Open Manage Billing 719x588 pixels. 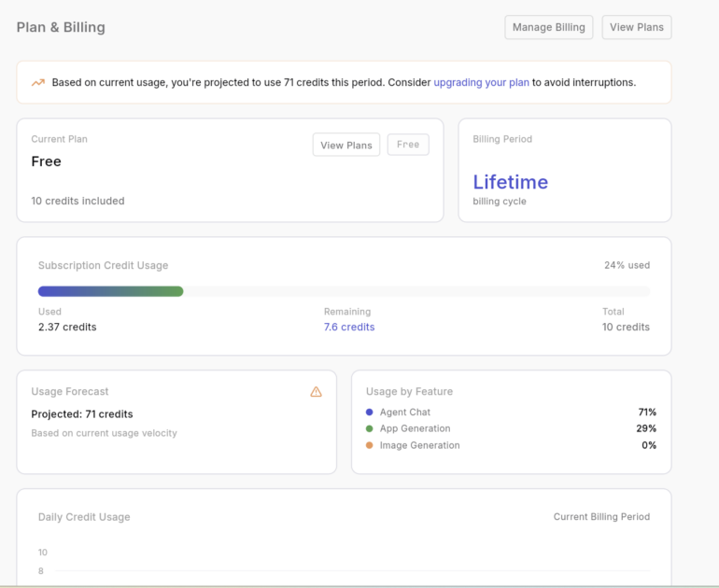coord(548,27)
